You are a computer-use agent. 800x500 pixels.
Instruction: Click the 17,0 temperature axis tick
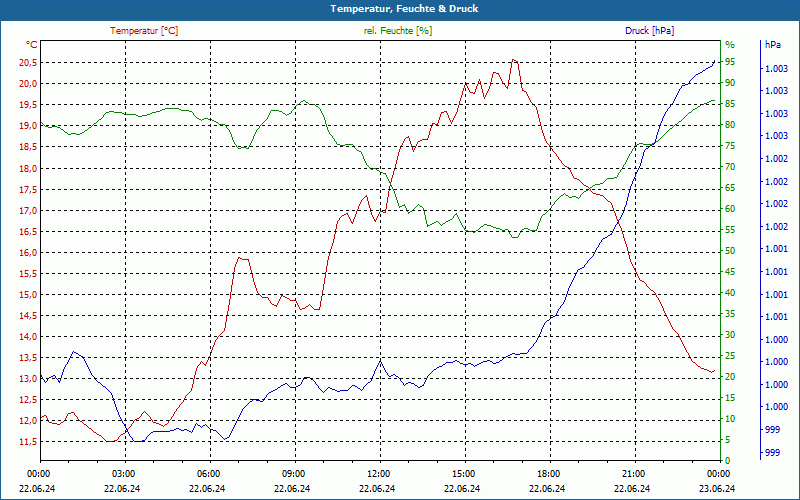[x=28, y=211]
